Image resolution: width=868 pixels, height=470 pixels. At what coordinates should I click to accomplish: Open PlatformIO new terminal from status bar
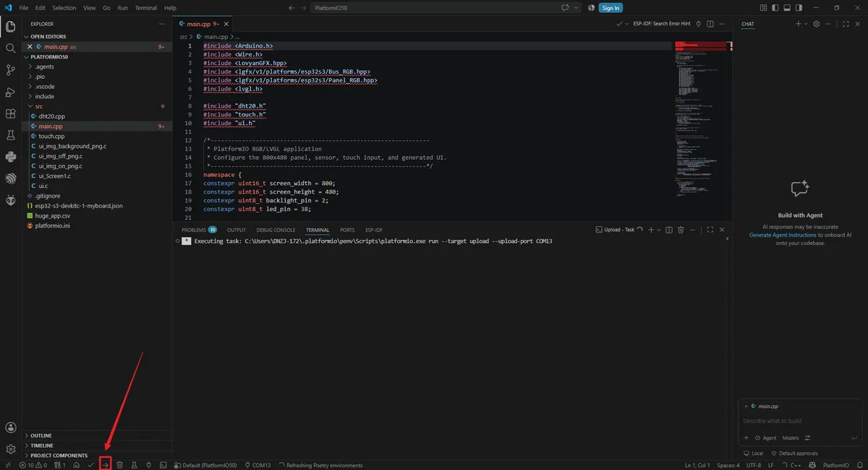pyautogui.click(x=163, y=465)
